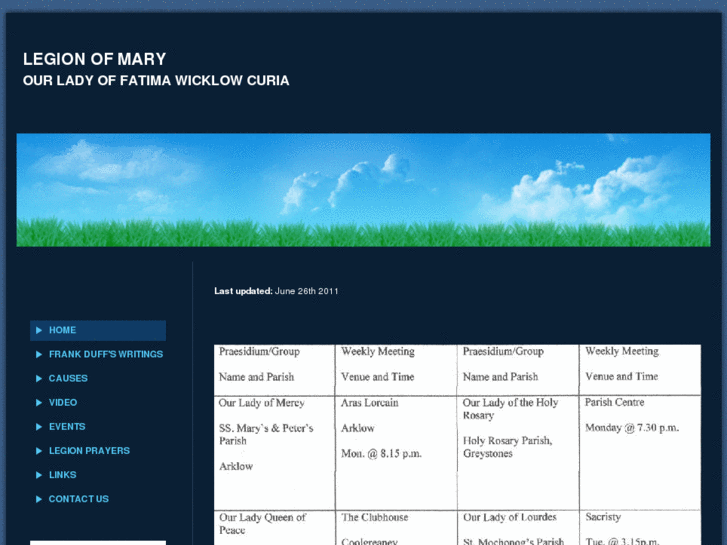Select the Monday @ 7.30 p.m. text
This screenshot has height=545, width=727.
631,428
